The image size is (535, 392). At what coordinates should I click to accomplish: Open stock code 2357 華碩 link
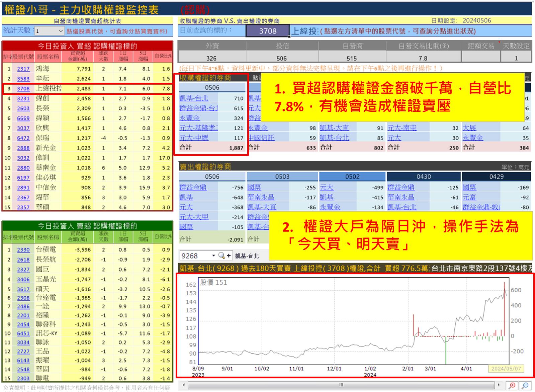[x=23, y=207]
